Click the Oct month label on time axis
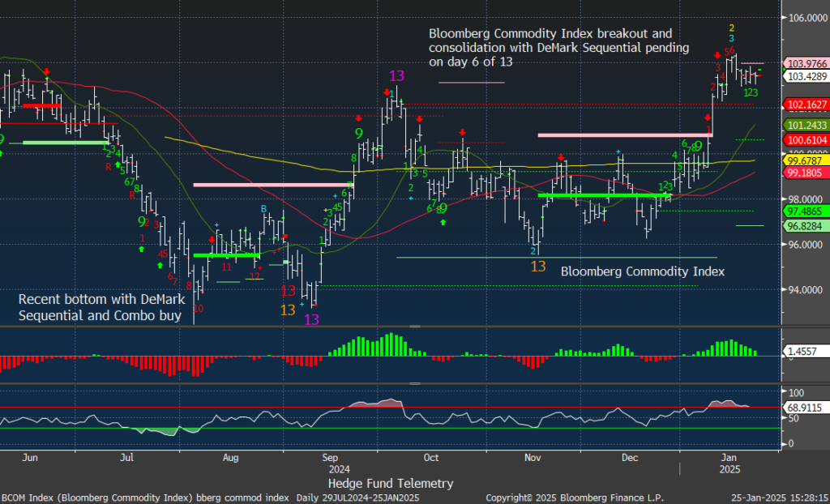This screenshot has height=504, width=830. point(431,458)
